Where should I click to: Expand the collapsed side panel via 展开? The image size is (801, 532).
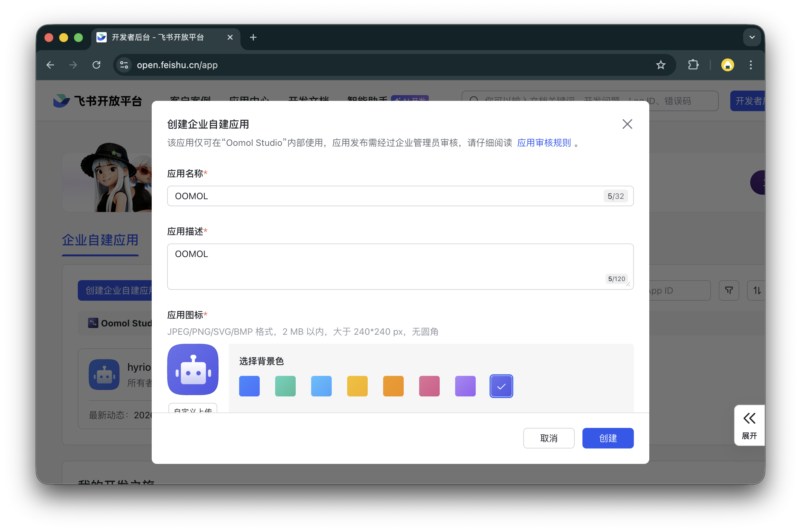pos(749,425)
